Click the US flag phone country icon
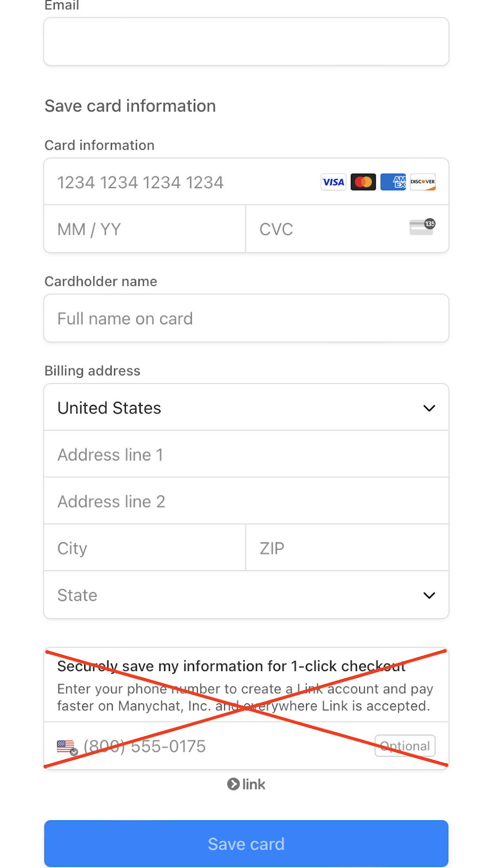The image size is (499, 868). 66,747
